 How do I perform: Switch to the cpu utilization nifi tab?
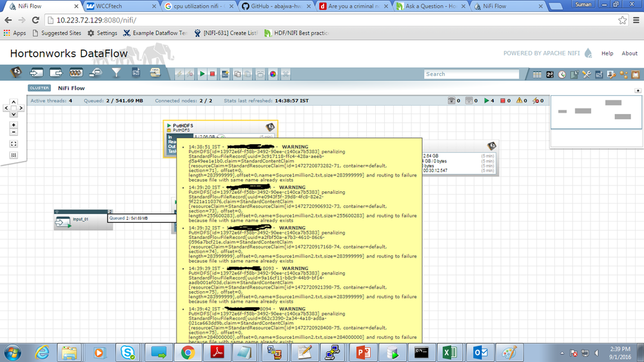pos(199,6)
